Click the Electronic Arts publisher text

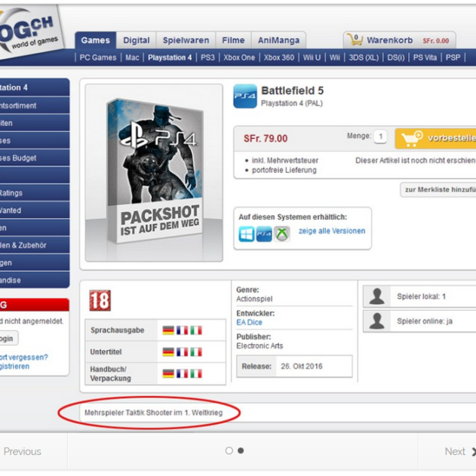pos(259,346)
